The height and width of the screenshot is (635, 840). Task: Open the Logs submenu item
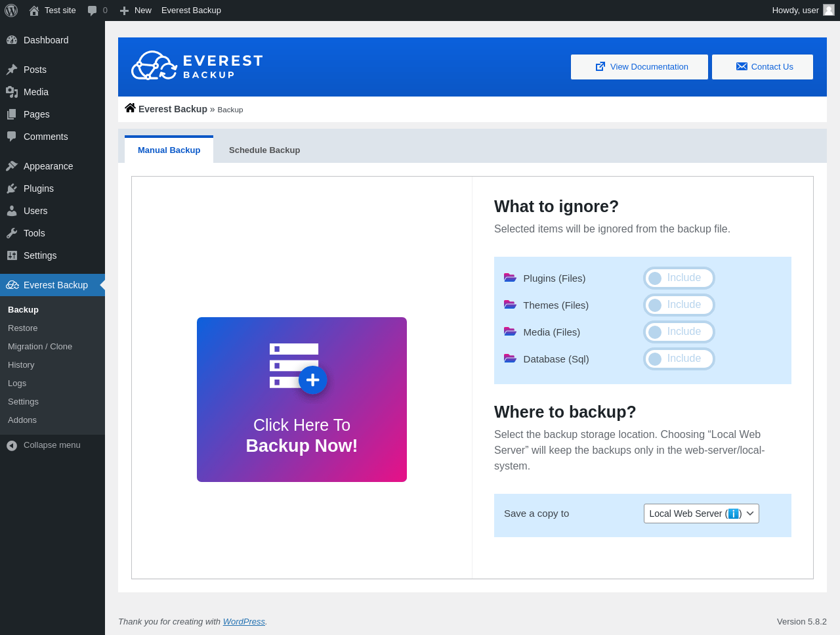click(x=52, y=383)
